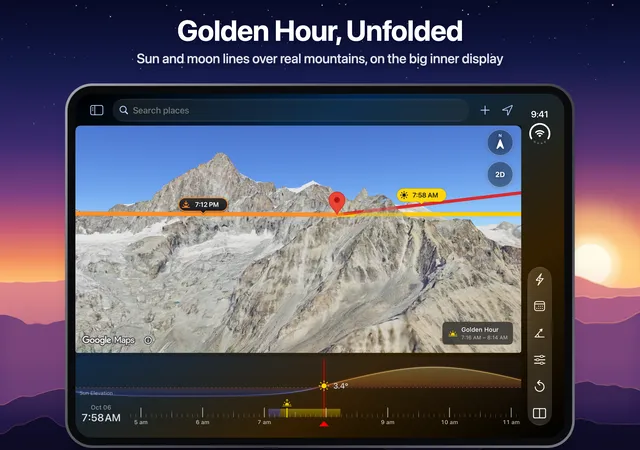This screenshot has width=640, height=450.
Task: Click the 7:58 AM current time readout
Action: coord(101,418)
